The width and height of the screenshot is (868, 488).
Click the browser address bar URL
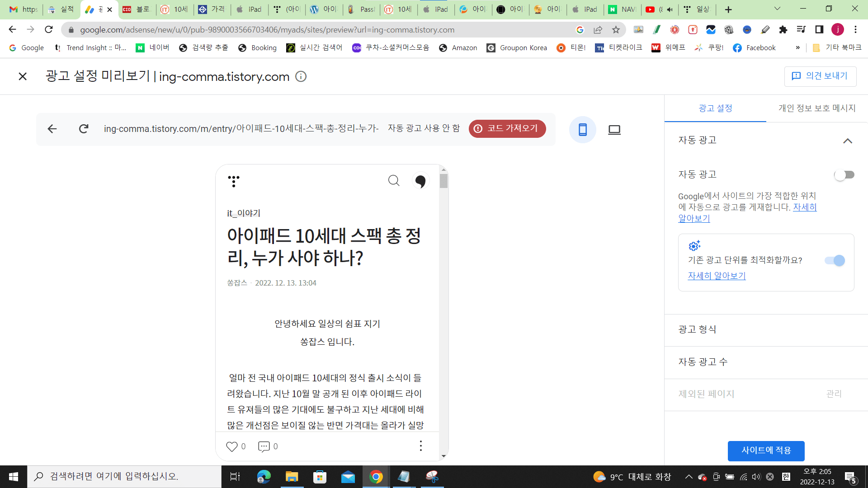coord(267,30)
